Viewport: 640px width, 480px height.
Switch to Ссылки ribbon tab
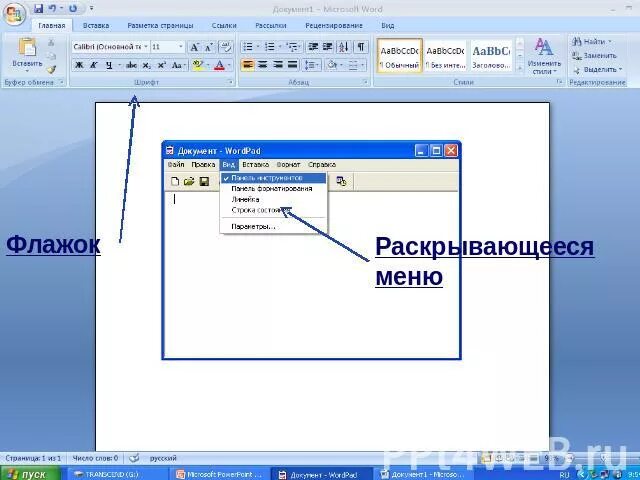point(224,26)
